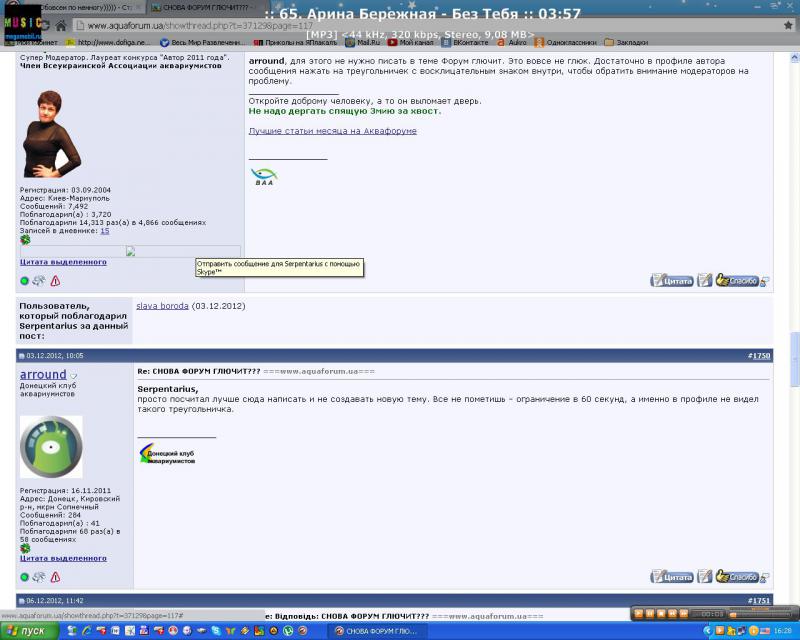Click the reputation icon under arround's stats
800x640 pixels.
click(25, 548)
